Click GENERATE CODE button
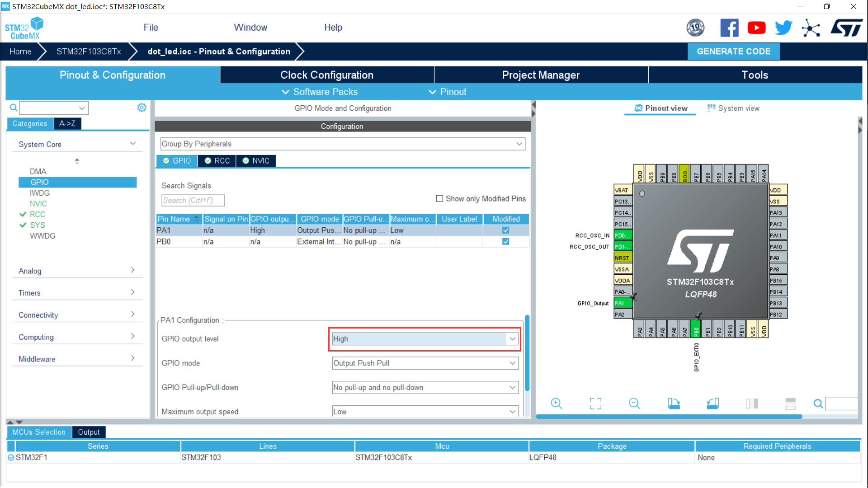The width and height of the screenshot is (868, 488). tap(733, 52)
